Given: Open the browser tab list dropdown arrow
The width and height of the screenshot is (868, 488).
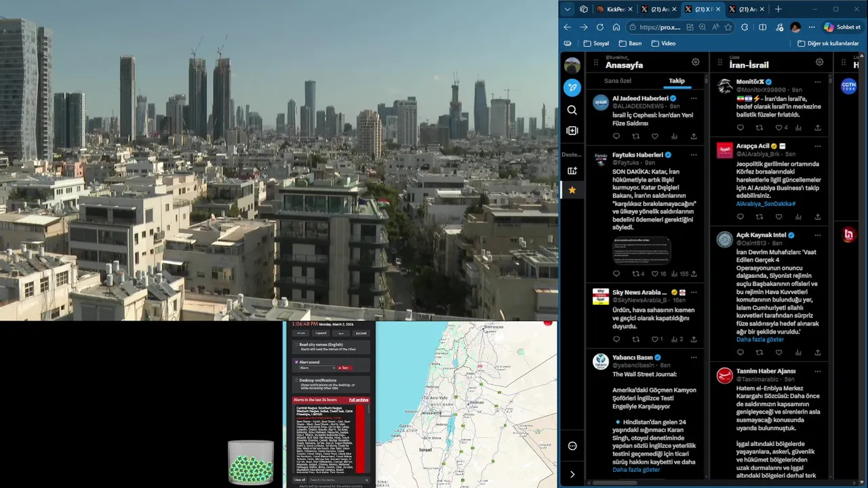Looking at the screenshot, I should [x=568, y=9].
